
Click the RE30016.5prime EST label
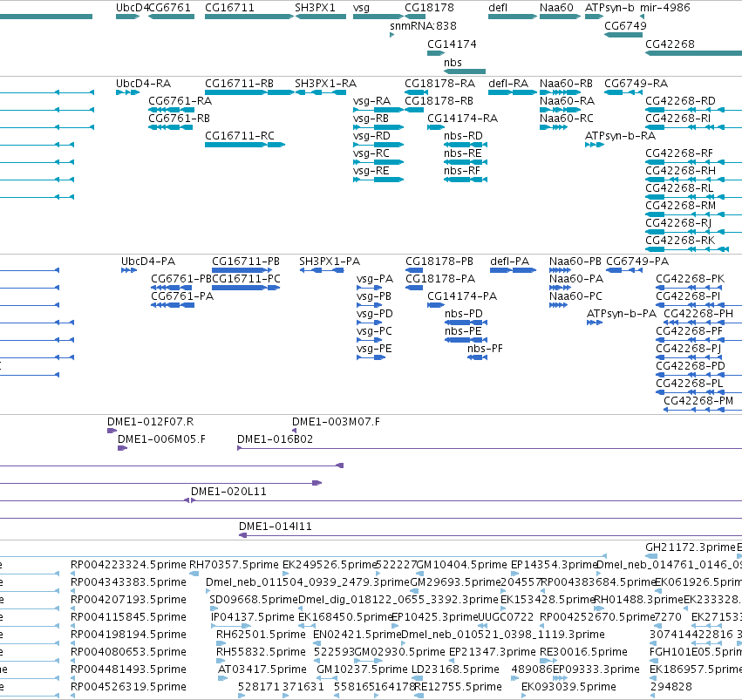(583, 652)
